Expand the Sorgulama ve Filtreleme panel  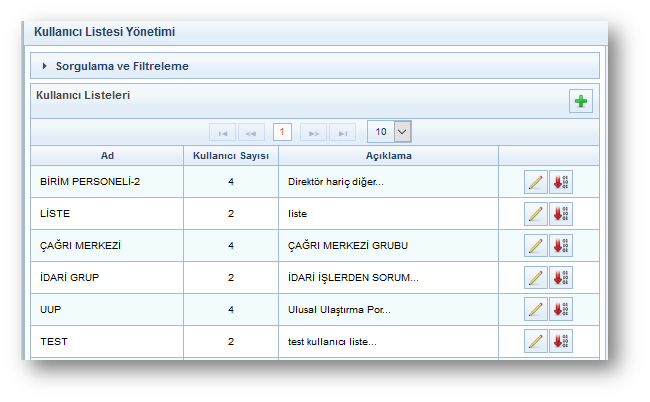122,66
